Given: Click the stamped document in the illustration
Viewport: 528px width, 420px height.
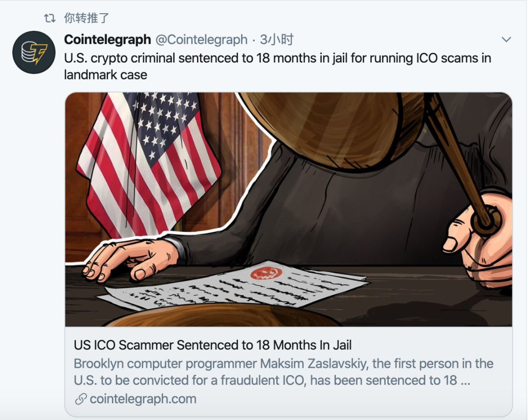Looking at the screenshot, I should pos(236,286).
